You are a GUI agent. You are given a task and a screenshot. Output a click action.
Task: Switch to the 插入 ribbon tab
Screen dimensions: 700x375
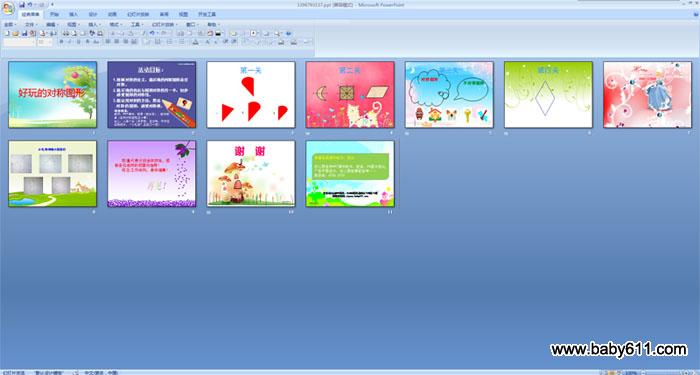click(73, 14)
